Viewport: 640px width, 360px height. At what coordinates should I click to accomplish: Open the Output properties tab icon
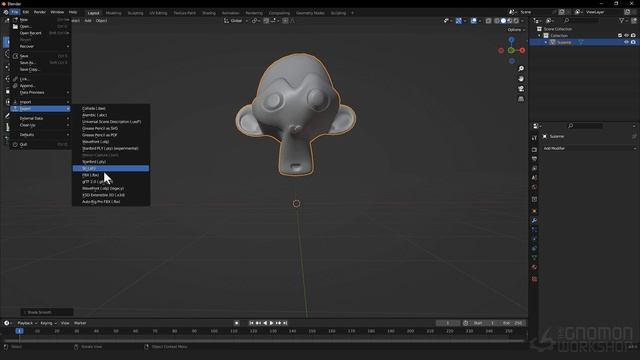(534, 159)
